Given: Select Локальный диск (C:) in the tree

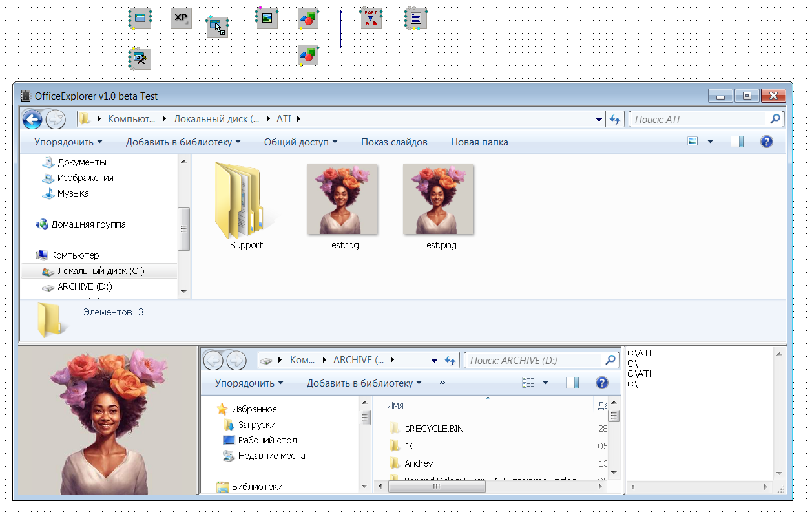Looking at the screenshot, I should coord(99,271).
